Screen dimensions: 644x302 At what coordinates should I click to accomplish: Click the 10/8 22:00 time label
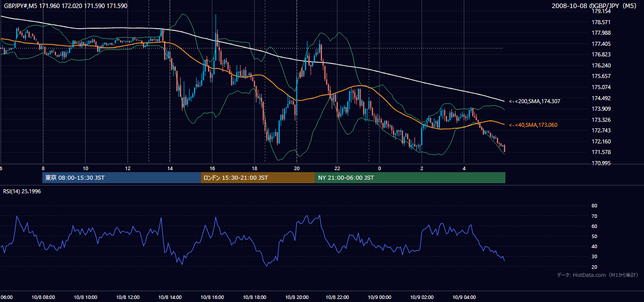338,297
